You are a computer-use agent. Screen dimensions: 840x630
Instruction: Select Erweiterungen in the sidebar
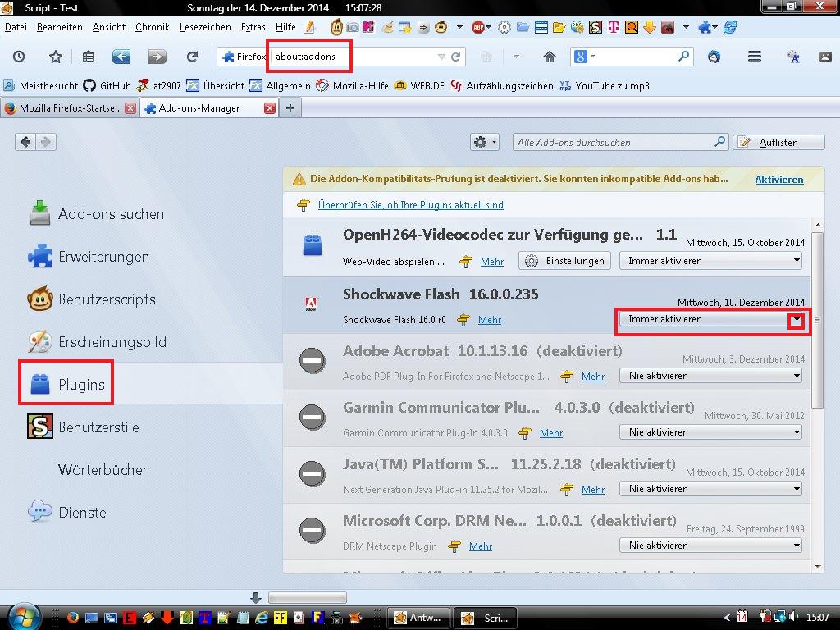[x=89, y=257]
